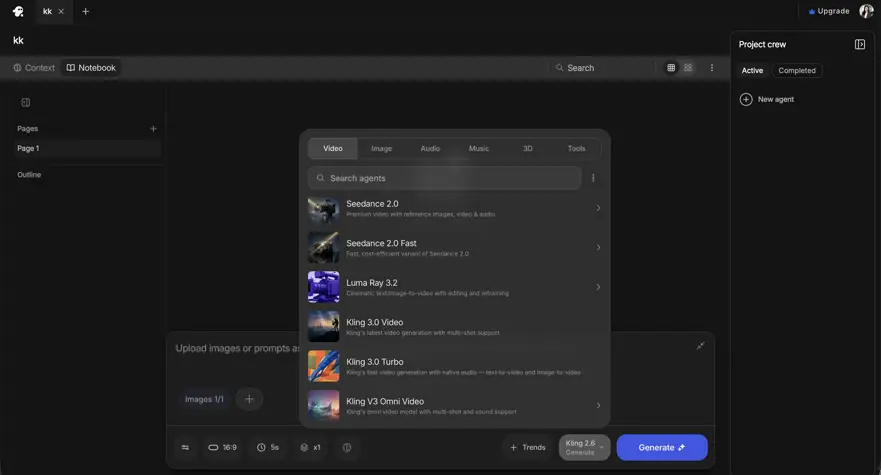Select the Image agents tab

(382, 148)
